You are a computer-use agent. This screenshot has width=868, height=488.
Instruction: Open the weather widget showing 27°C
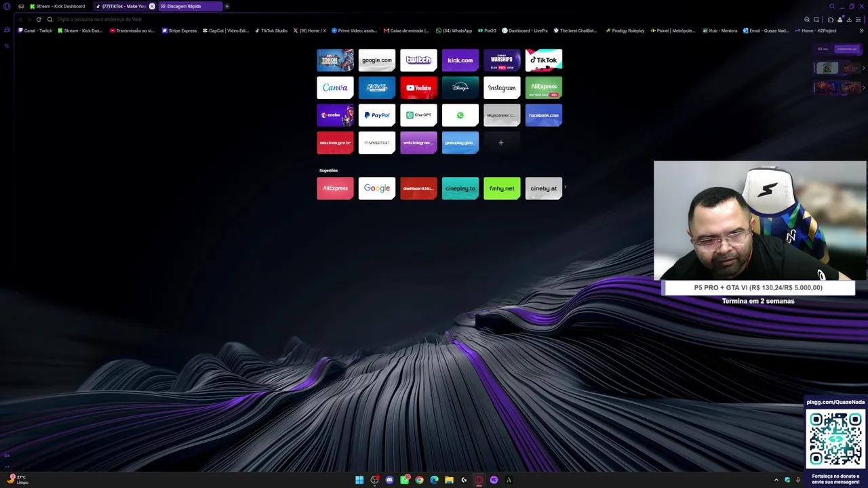[x=18, y=479]
